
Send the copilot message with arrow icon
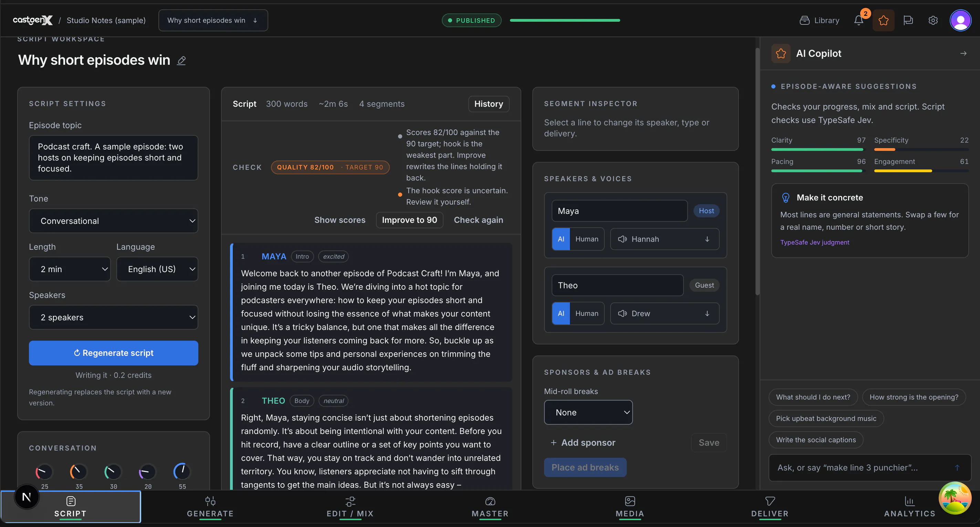[x=957, y=468]
